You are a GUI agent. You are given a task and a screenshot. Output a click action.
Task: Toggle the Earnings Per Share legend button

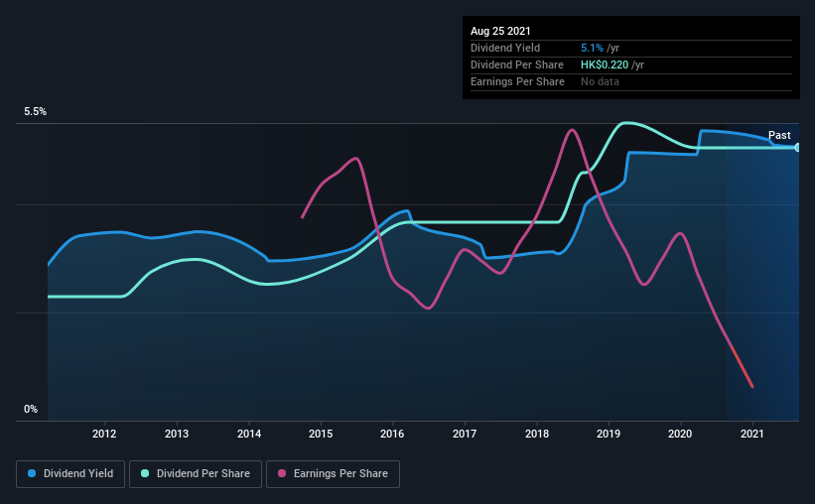click(333, 474)
